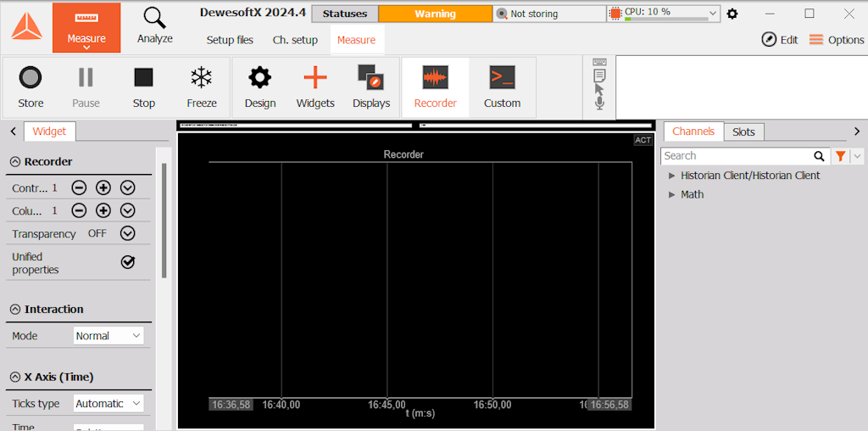This screenshot has width=868, height=431.
Task: Click the Edit compass icon
Action: pyautogui.click(x=769, y=39)
